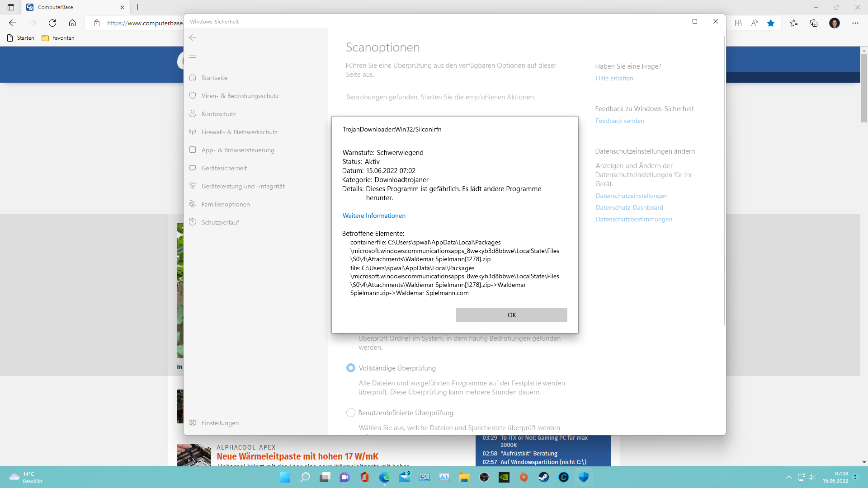This screenshot has height=488, width=868.
Task: Click Datenschutz-Dashboard link
Action: [629, 207]
